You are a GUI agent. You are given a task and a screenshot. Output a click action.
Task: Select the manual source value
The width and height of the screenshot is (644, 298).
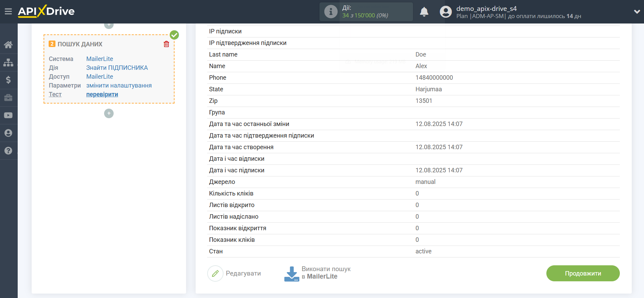point(426,182)
